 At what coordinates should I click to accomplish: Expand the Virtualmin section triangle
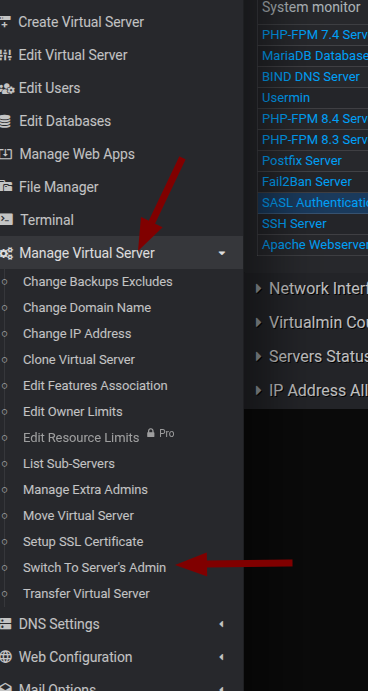(x=259, y=322)
